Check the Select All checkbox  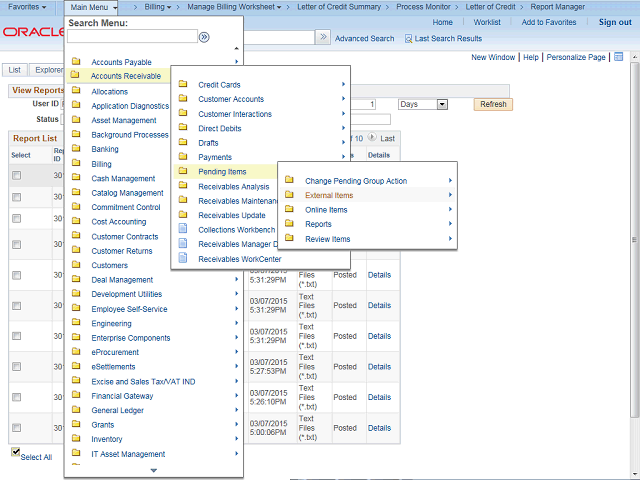coord(15,452)
